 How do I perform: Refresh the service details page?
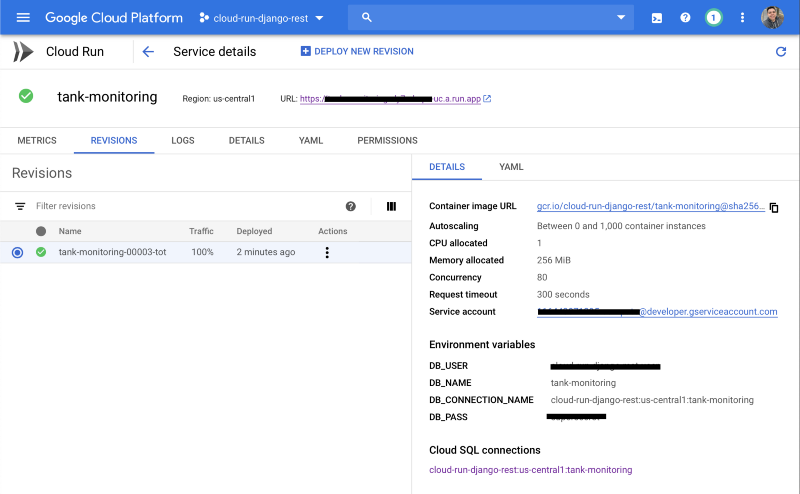click(781, 52)
